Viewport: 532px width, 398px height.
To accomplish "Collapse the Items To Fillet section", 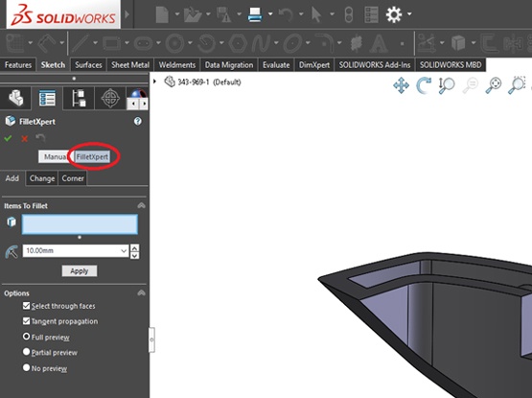I will (141, 205).
